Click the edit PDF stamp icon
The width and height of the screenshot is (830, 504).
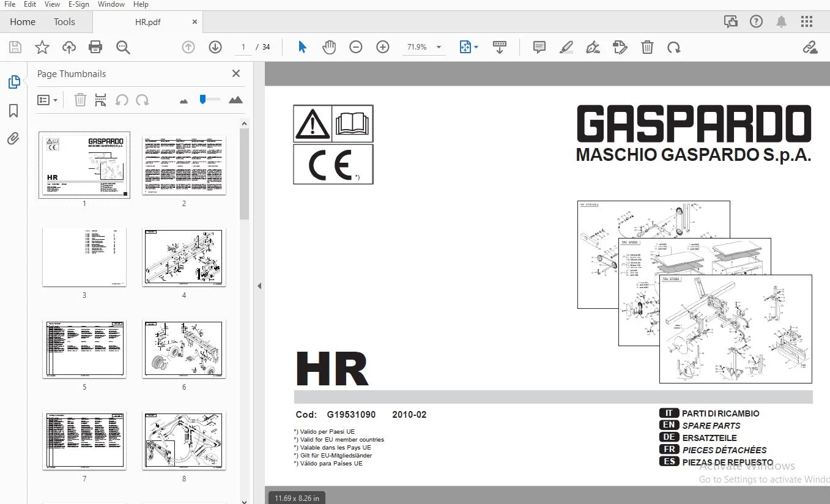point(620,47)
